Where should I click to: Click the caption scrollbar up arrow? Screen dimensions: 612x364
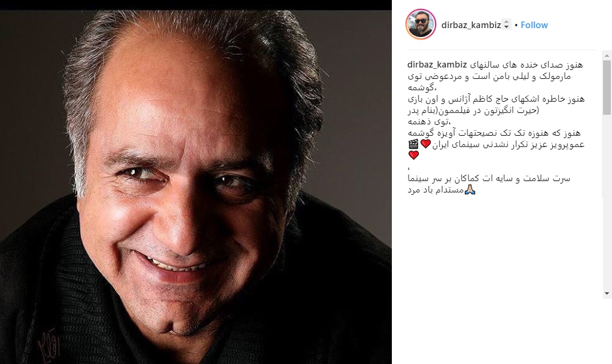(x=607, y=56)
